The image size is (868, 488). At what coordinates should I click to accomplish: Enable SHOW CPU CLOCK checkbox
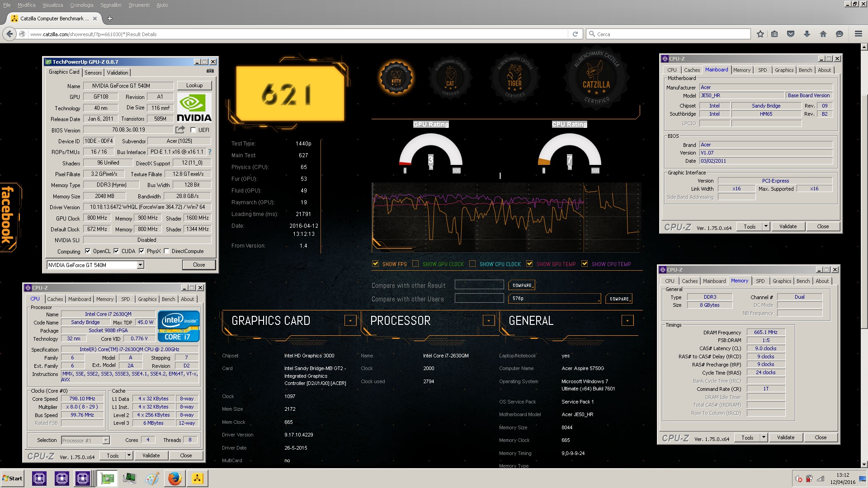tap(472, 264)
